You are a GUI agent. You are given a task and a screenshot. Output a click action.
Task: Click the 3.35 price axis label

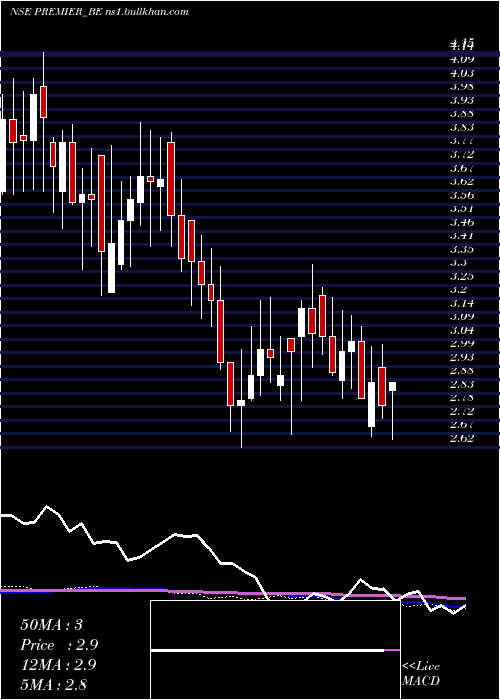[462, 249]
